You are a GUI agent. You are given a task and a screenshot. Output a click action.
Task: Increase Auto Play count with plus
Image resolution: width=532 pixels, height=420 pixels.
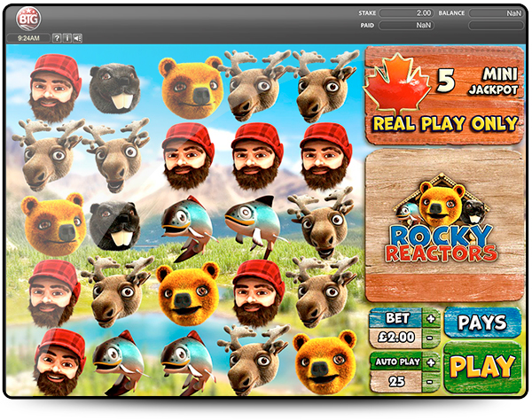click(x=432, y=362)
